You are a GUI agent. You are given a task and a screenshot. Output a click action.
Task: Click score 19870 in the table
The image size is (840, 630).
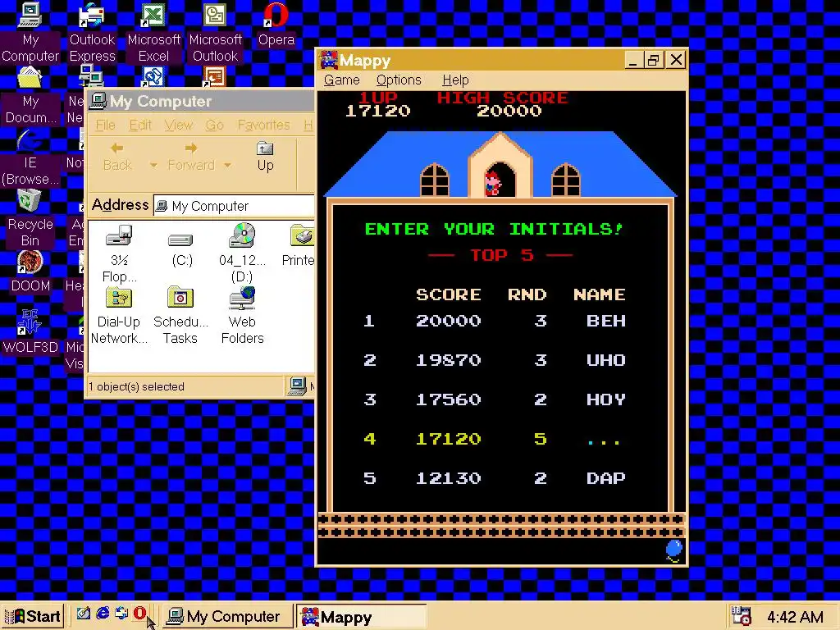click(x=449, y=360)
